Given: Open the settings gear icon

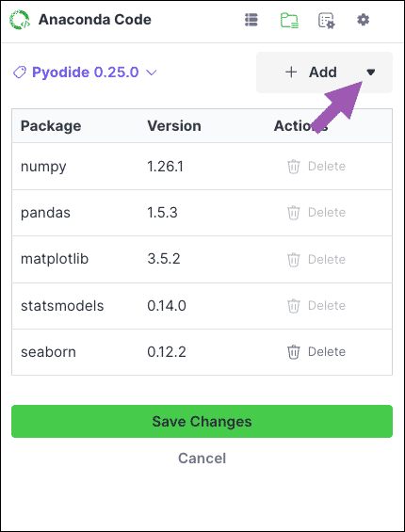Looking at the screenshot, I should point(363,20).
